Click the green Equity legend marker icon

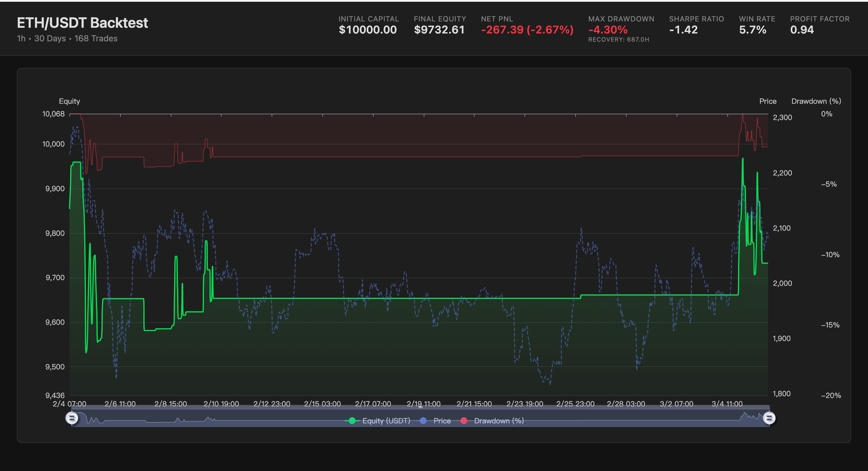[352, 421]
